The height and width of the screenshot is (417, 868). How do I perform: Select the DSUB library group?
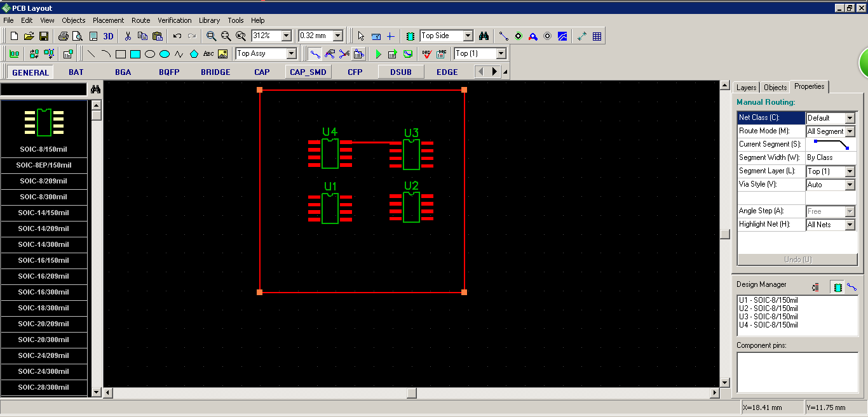pos(401,72)
